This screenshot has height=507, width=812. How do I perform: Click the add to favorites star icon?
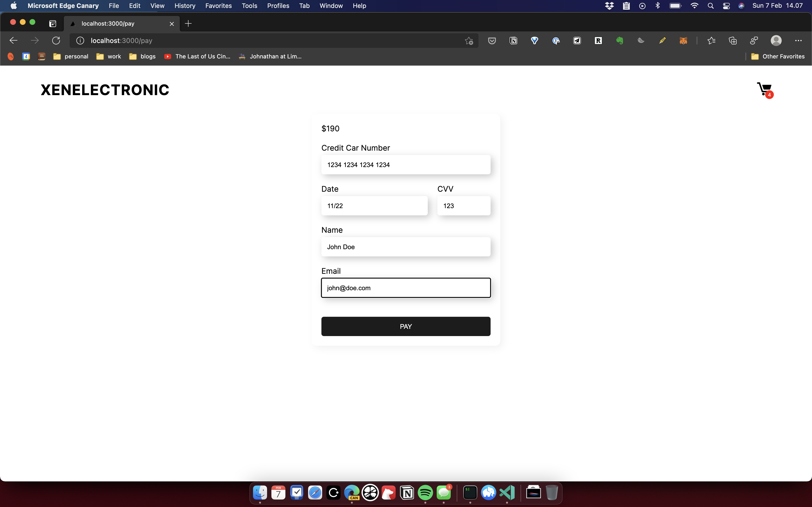(469, 41)
